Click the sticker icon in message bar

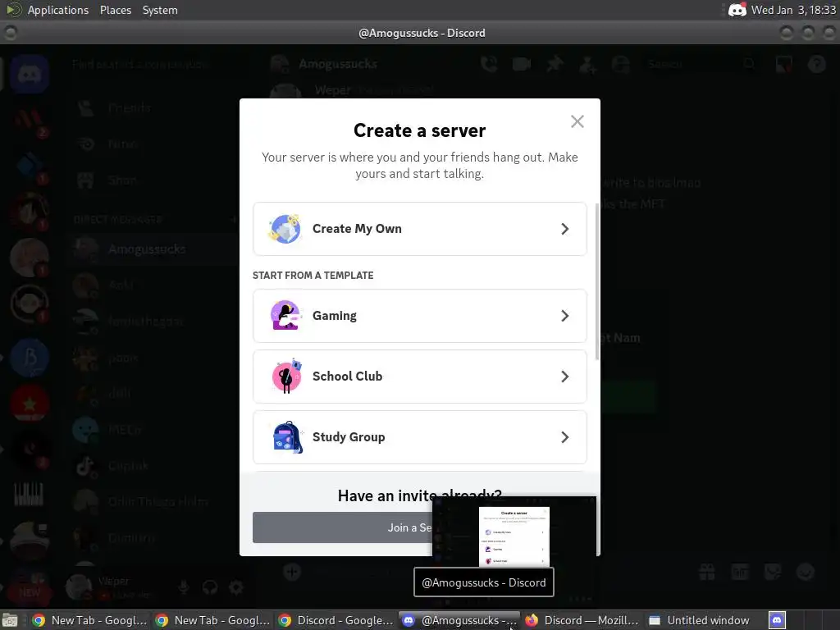(773, 572)
